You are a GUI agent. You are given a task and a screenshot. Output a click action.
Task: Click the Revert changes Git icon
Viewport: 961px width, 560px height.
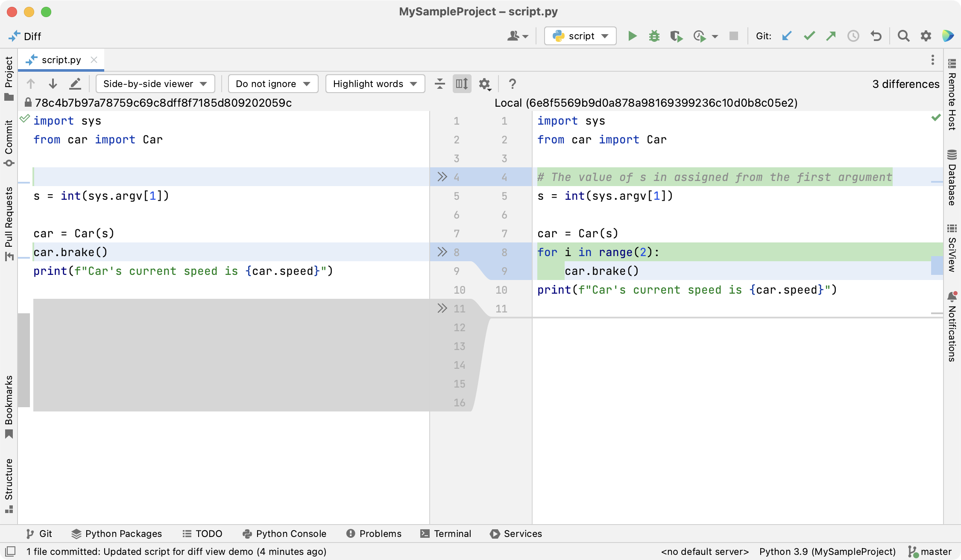pyautogui.click(x=876, y=37)
